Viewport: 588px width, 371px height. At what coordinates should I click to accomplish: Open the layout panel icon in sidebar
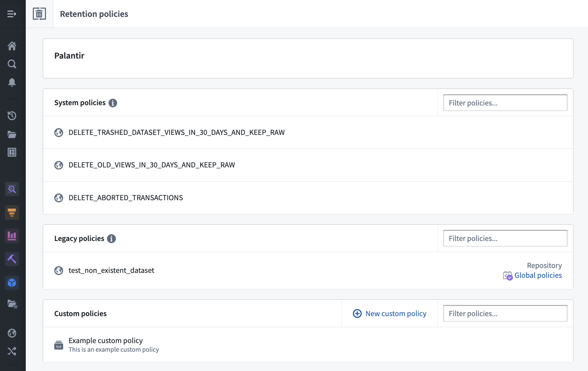point(12,152)
